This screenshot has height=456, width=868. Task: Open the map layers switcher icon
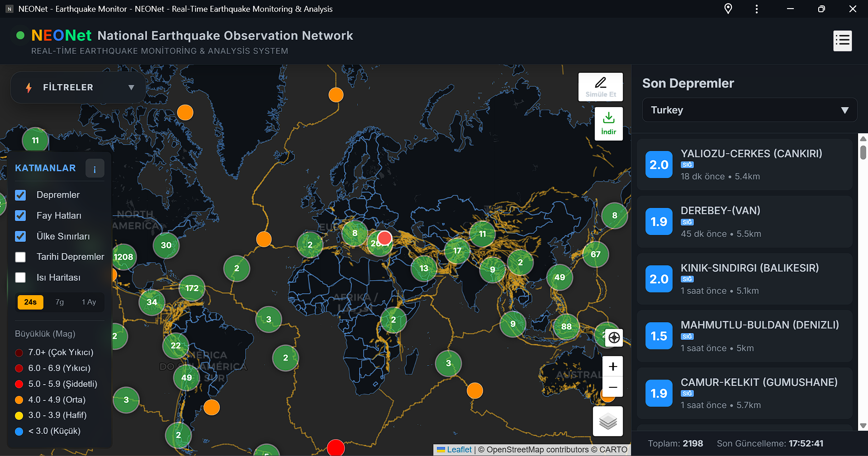pos(607,421)
